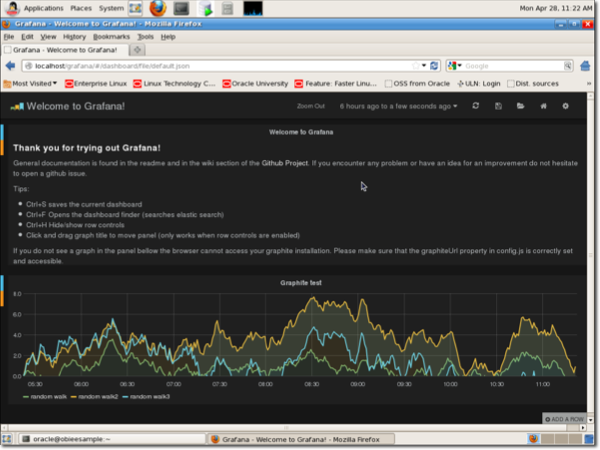Click the save dashboard floppy icon

498,106
